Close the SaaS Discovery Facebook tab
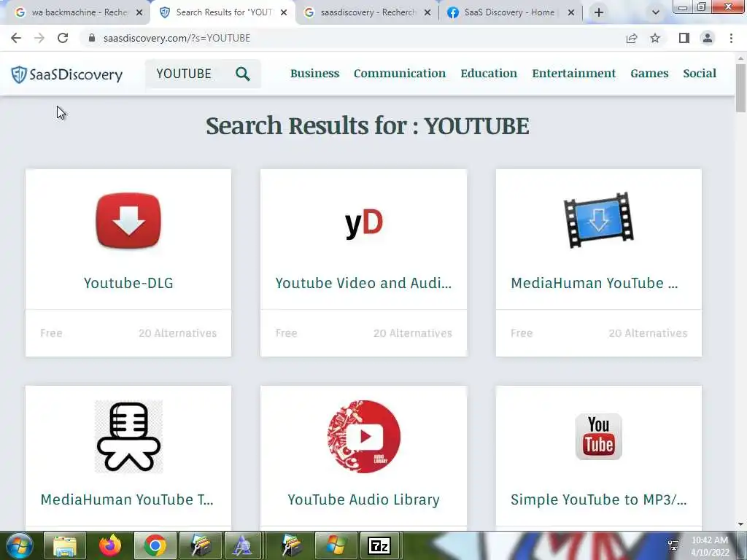 [571, 12]
